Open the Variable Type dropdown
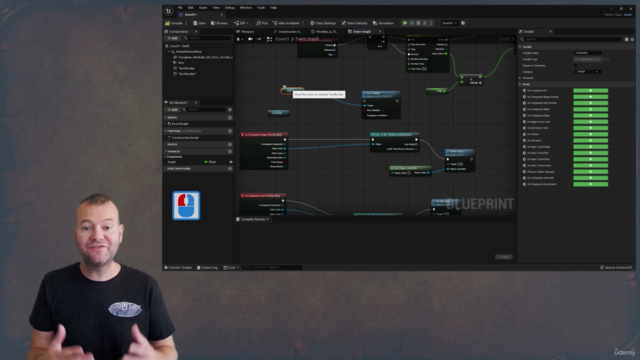 point(588,59)
